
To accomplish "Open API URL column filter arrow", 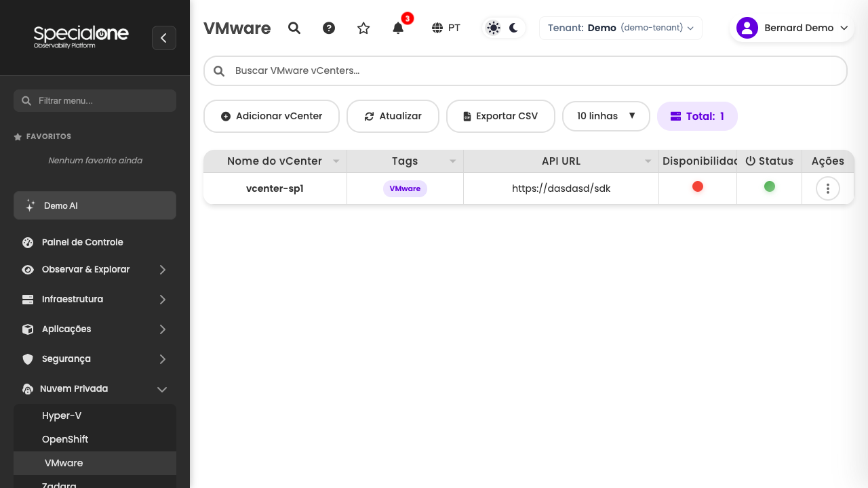I will (x=648, y=161).
